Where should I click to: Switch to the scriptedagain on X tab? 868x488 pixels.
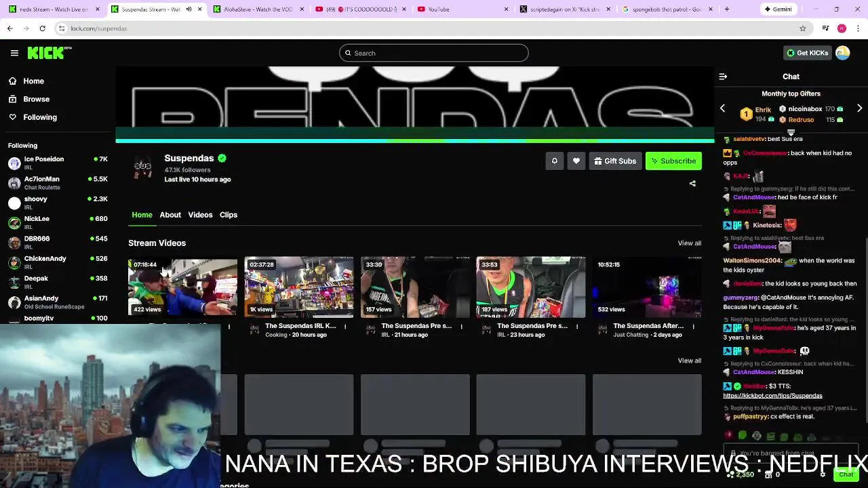(565, 9)
